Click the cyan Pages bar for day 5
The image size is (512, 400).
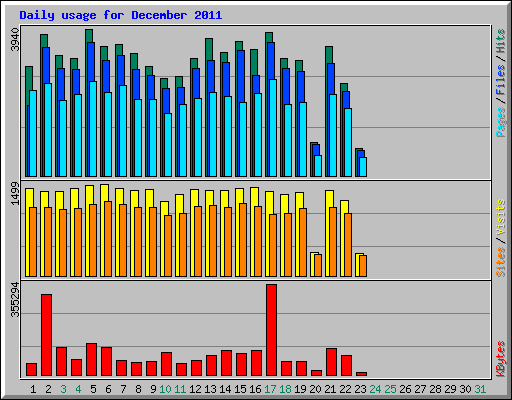[93, 129]
